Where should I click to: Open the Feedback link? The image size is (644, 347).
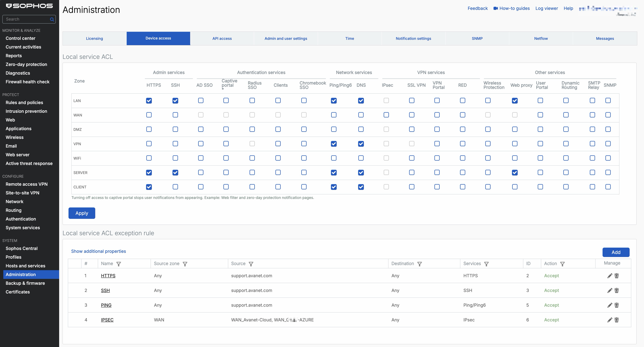pyautogui.click(x=478, y=8)
